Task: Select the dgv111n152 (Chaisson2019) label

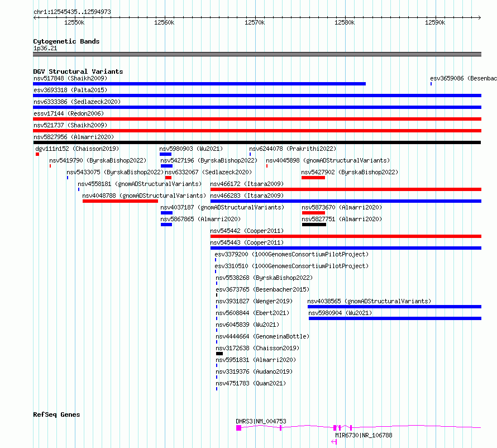Action: point(77,149)
